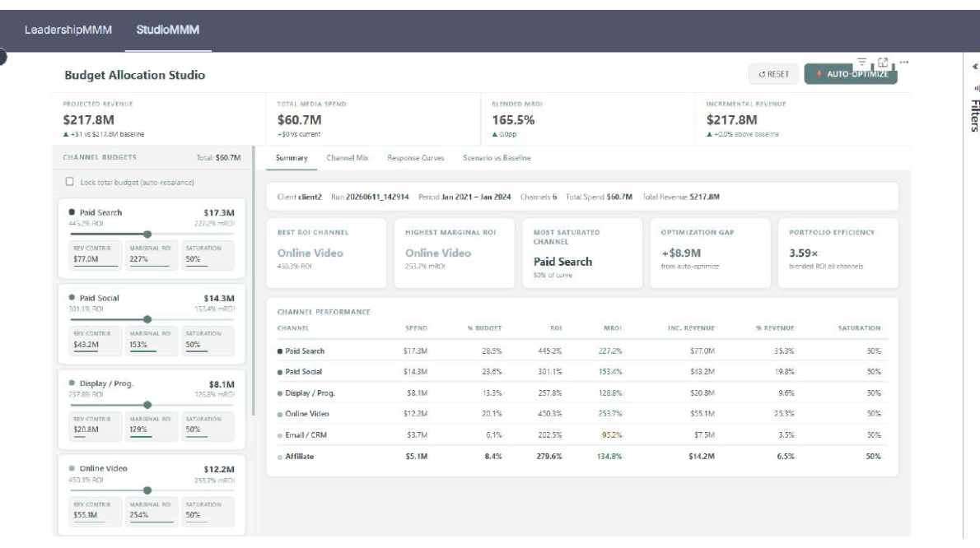Image resolution: width=980 pixels, height=548 pixels.
Task: Open the more options ellipsis menu
Action: [x=903, y=62]
